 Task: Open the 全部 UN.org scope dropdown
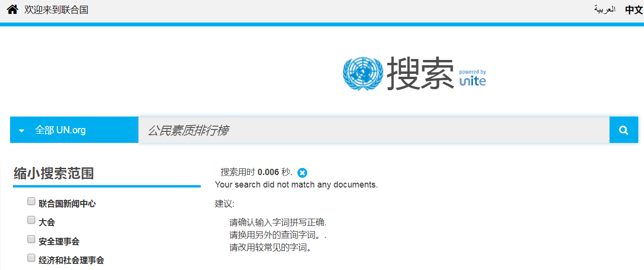click(74, 130)
